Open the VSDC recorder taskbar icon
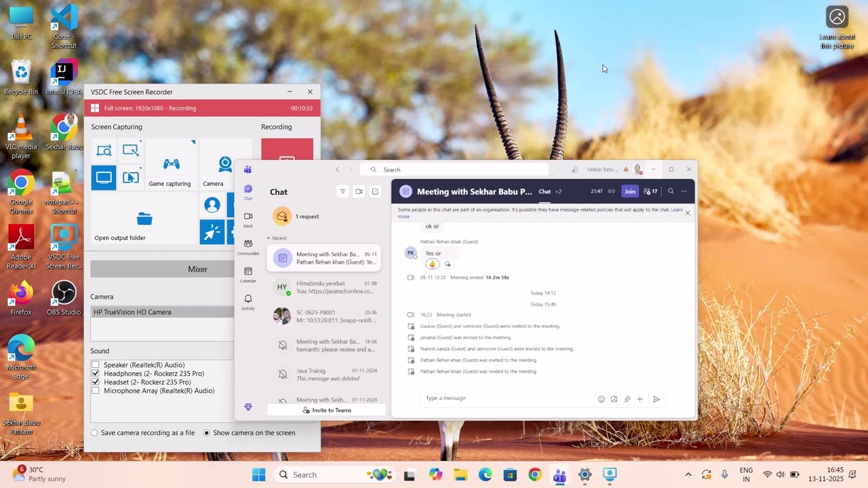Viewport: 868px width, 488px height. (610, 475)
